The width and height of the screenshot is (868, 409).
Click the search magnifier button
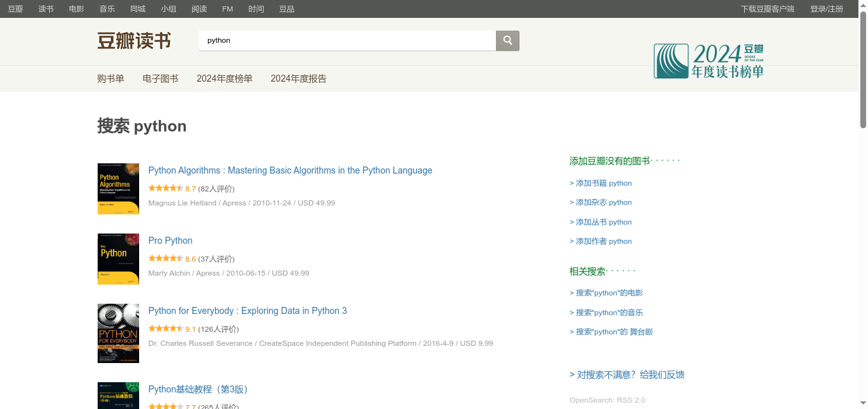[507, 40]
